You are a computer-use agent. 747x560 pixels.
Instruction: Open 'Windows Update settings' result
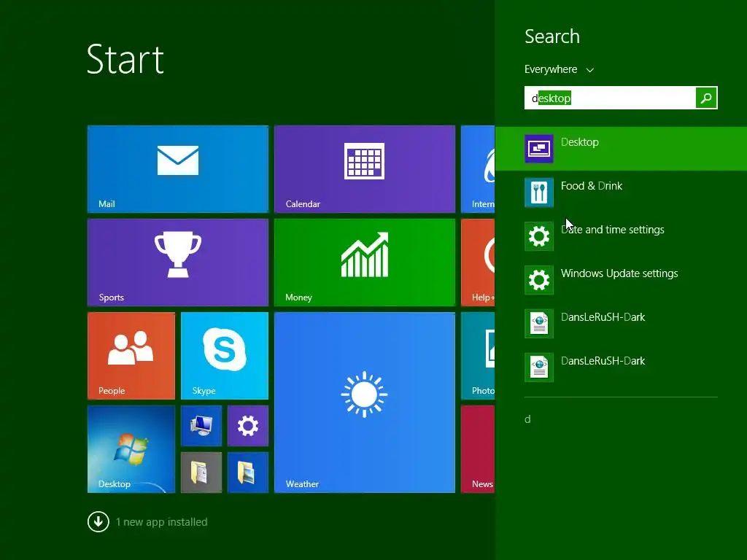619,273
